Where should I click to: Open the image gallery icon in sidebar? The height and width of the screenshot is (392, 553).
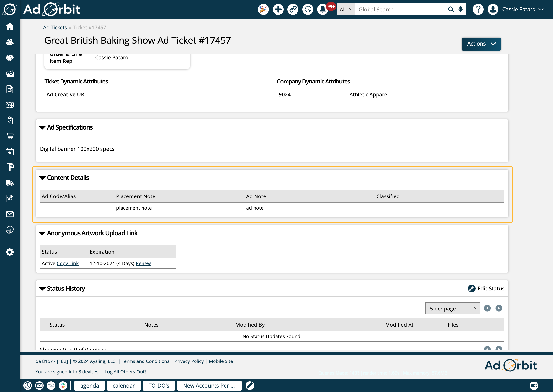point(10,73)
